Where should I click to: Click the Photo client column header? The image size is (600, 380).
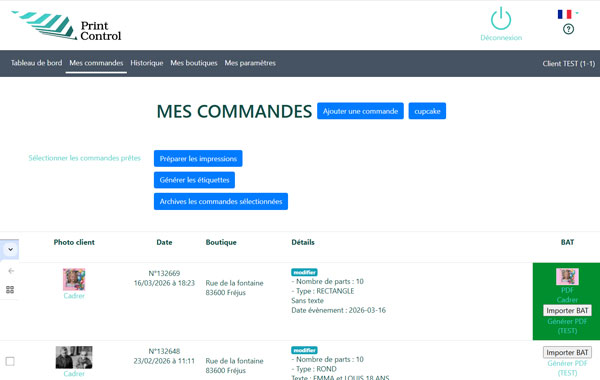coord(74,242)
